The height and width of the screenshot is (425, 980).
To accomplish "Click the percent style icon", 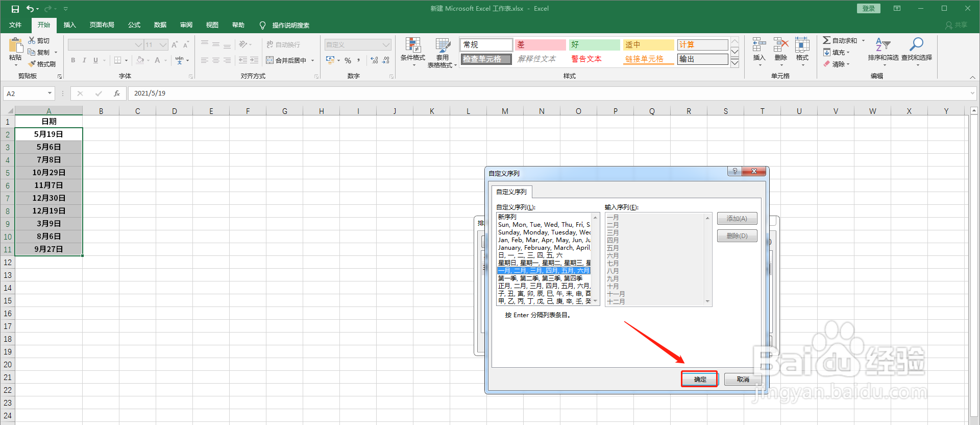I will point(348,60).
